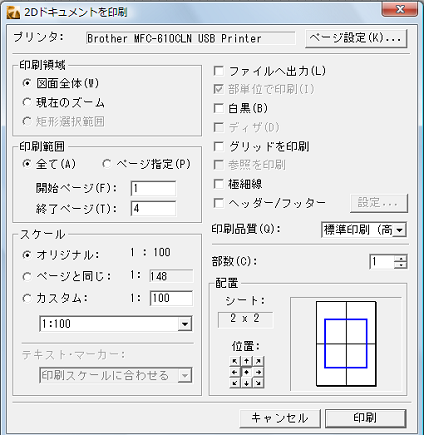Click the top-right position arrow icon
Viewport: 424px width, 435px height.
coord(258,361)
